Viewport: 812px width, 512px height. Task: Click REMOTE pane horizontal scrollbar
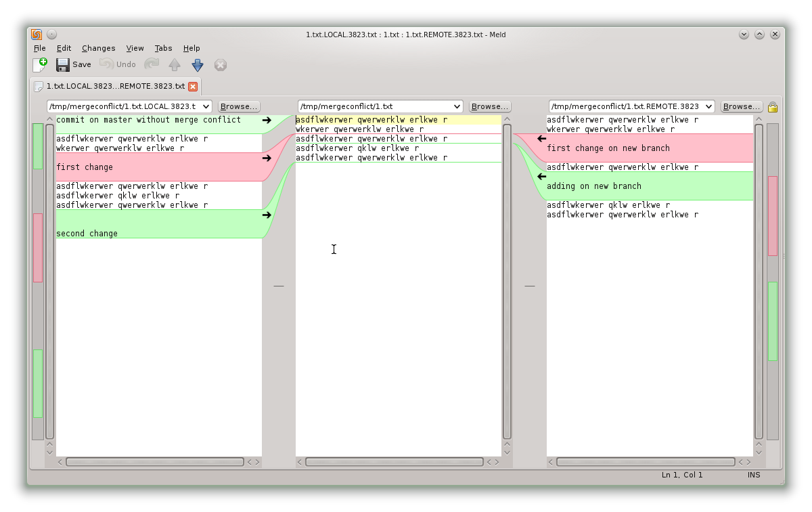pyautogui.click(x=646, y=462)
